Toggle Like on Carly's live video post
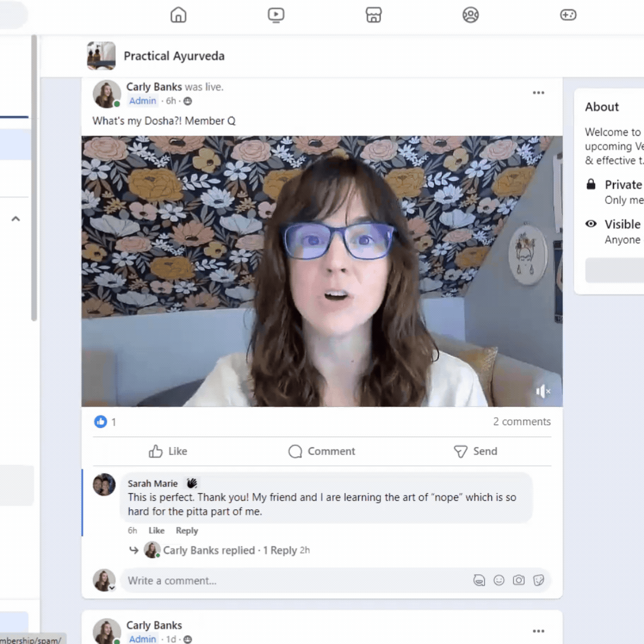 [168, 451]
